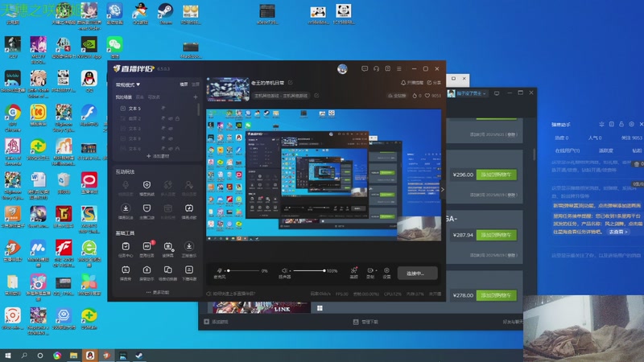Select 活跃度 tab in danmaku assistant
The height and width of the screenshot is (362, 644).
[606, 150]
